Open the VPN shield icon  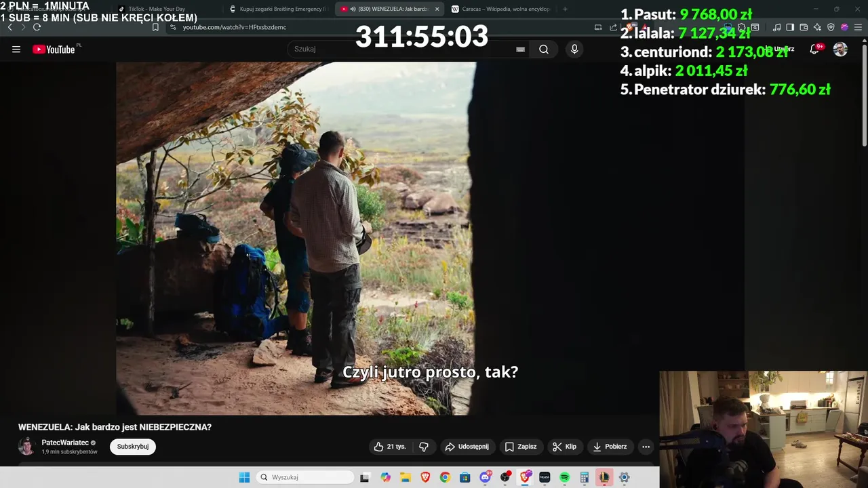click(831, 27)
